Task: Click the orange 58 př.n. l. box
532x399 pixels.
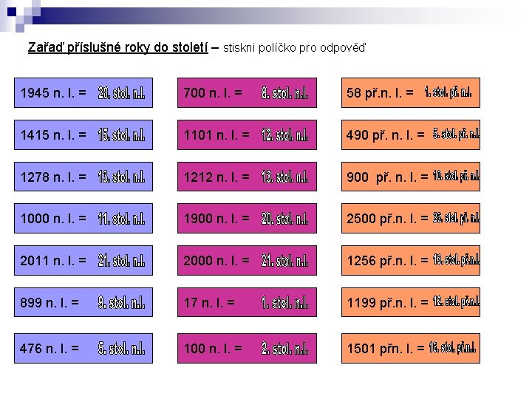Action: pyautogui.click(x=411, y=92)
